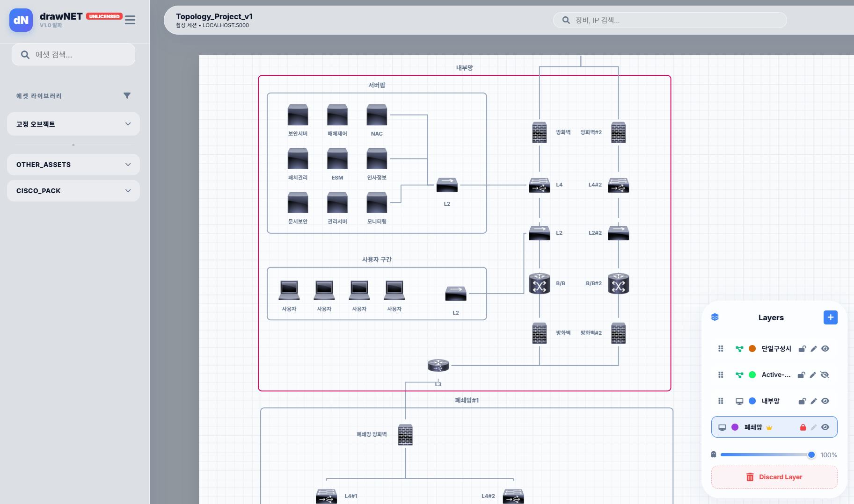Open the asset library filter icon

coord(127,95)
